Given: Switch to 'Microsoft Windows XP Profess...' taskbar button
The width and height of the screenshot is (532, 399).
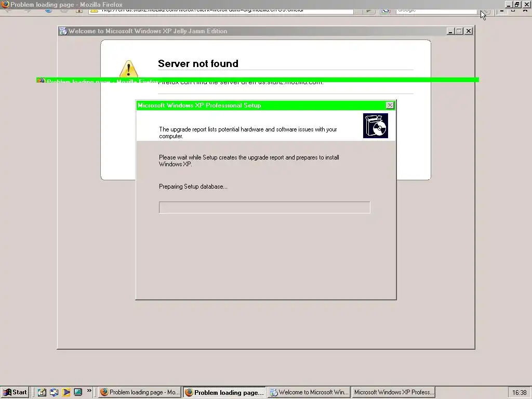Looking at the screenshot, I should click(394, 392).
